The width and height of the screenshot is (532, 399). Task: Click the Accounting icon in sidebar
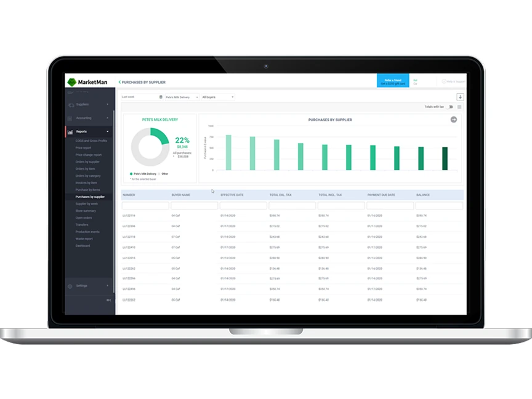[x=70, y=118]
